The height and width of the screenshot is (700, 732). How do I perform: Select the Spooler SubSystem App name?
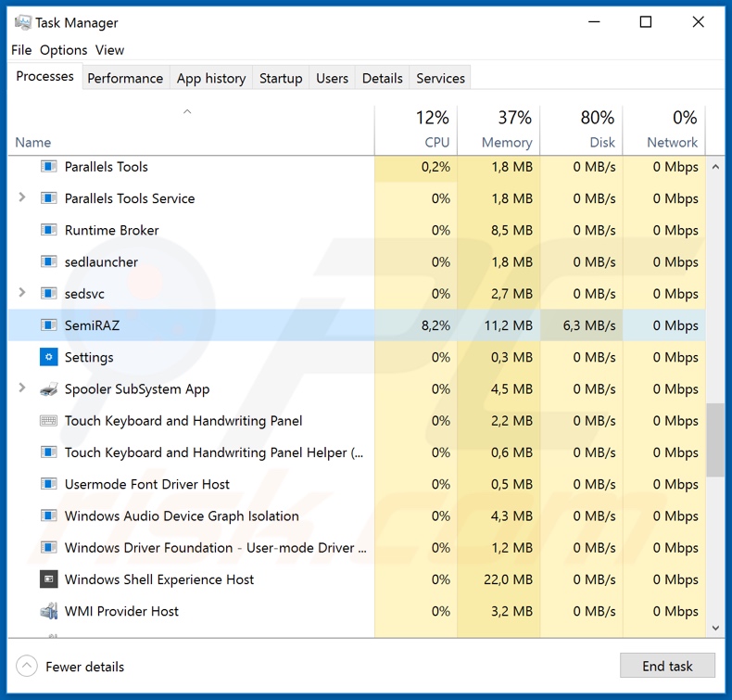(x=137, y=389)
